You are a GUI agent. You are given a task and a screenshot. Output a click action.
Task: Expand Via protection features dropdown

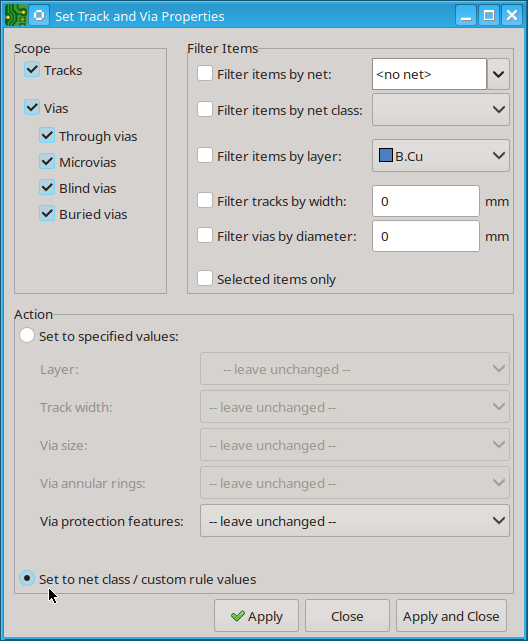point(355,521)
